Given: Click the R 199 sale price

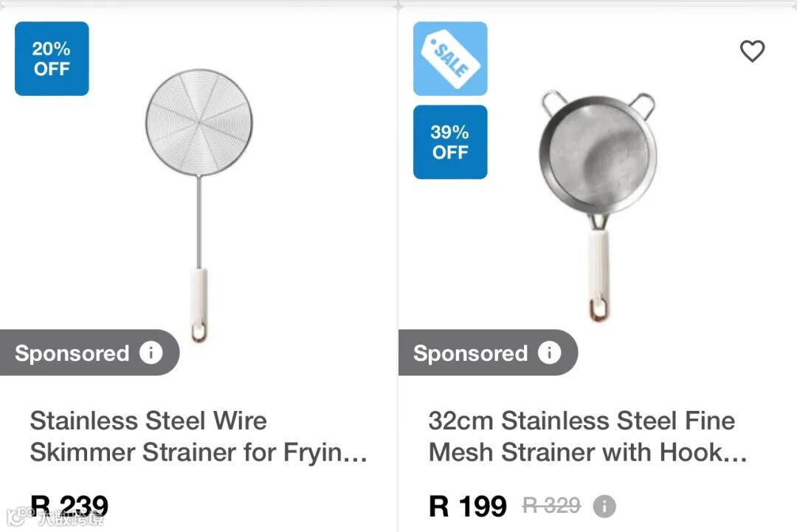Looking at the screenshot, I should [468, 506].
